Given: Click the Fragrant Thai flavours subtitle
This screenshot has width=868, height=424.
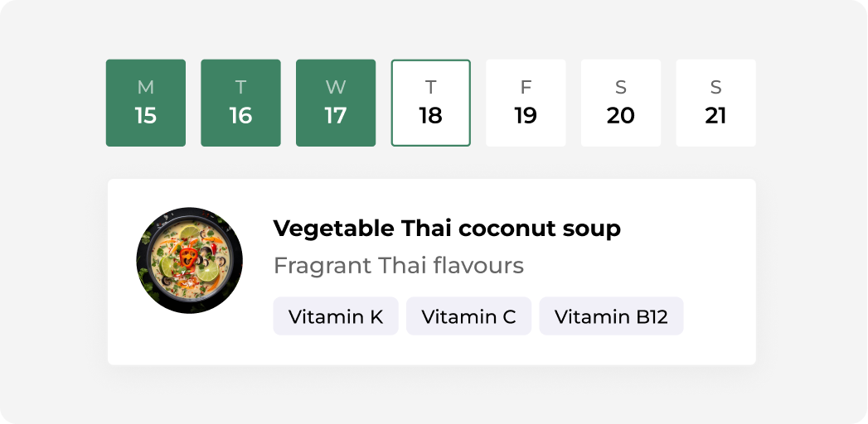Looking at the screenshot, I should [399, 265].
